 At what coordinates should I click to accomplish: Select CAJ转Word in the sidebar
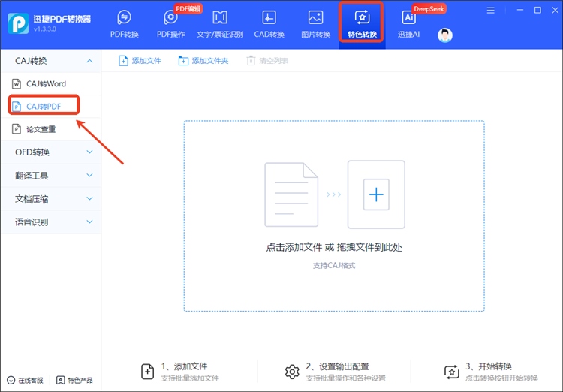pyautogui.click(x=50, y=83)
